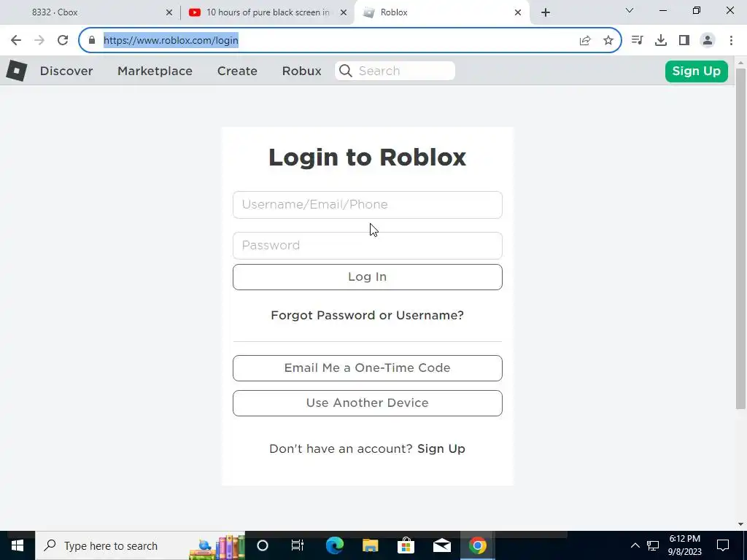The image size is (747, 560).
Task: Click the scrollbar up arrow
Action: coord(740,63)
